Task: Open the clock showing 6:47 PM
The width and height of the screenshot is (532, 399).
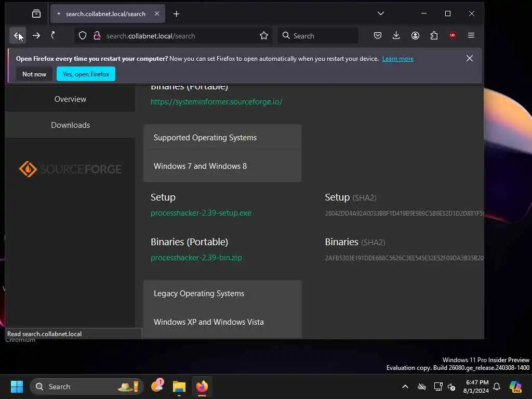Action: pyautogui.click(x=476, y=387)
